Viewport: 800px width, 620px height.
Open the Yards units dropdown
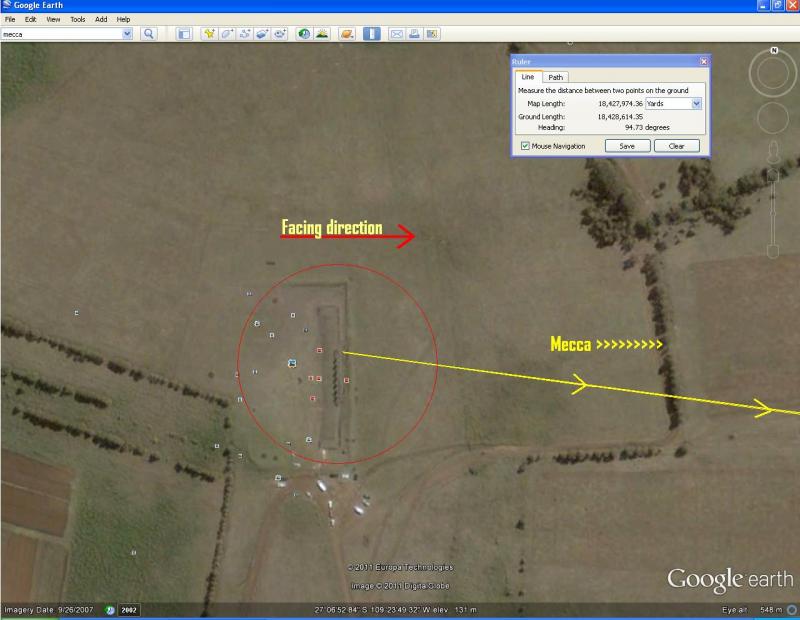point(696,103)
